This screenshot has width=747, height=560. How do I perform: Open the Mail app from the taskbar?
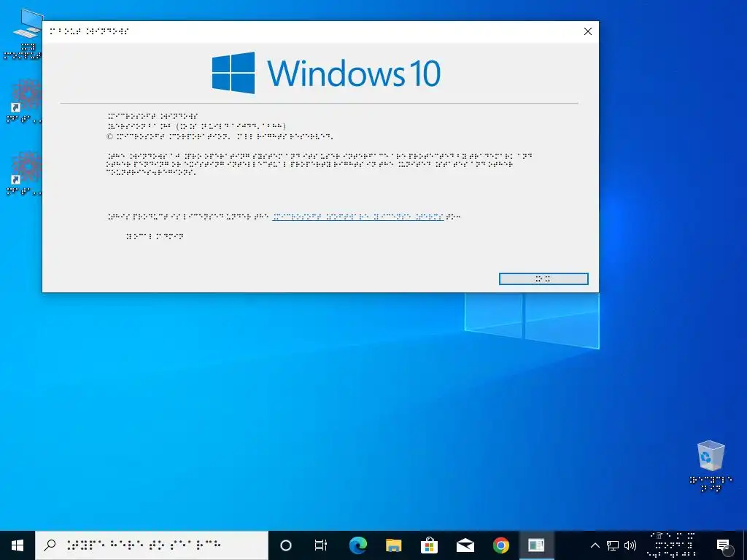point(465,545)
